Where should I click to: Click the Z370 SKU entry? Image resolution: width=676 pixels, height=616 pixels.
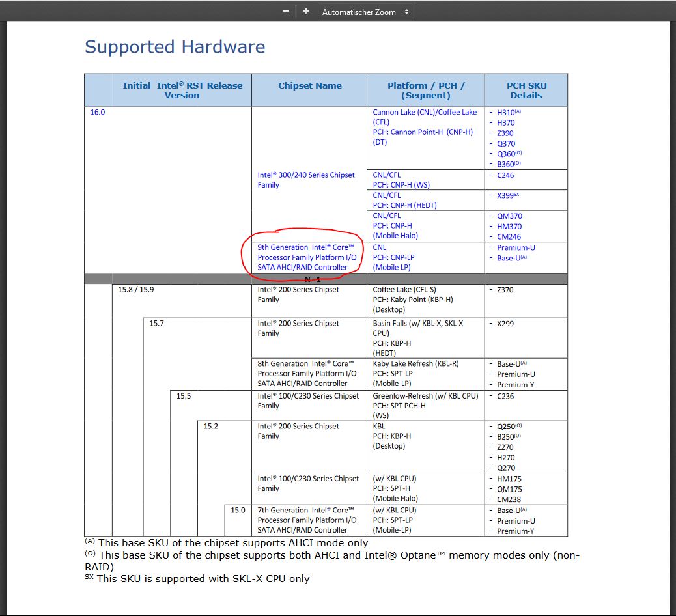point(505,290)
